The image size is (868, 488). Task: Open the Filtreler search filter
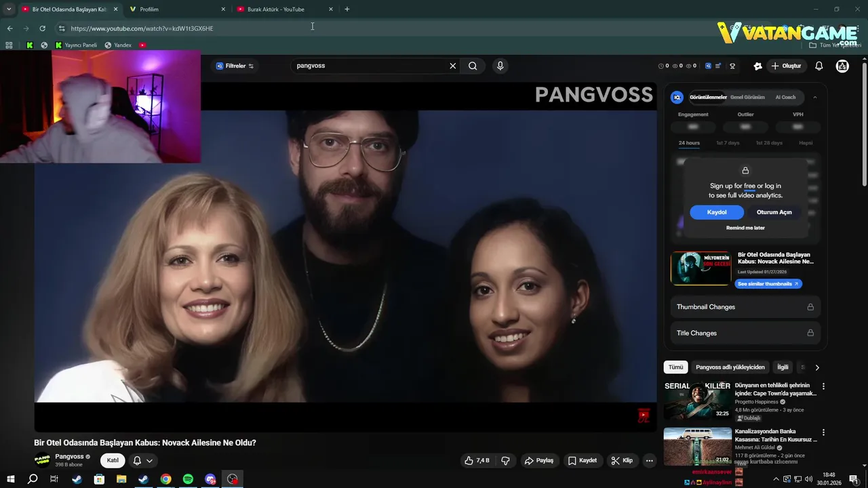[235, 66]
